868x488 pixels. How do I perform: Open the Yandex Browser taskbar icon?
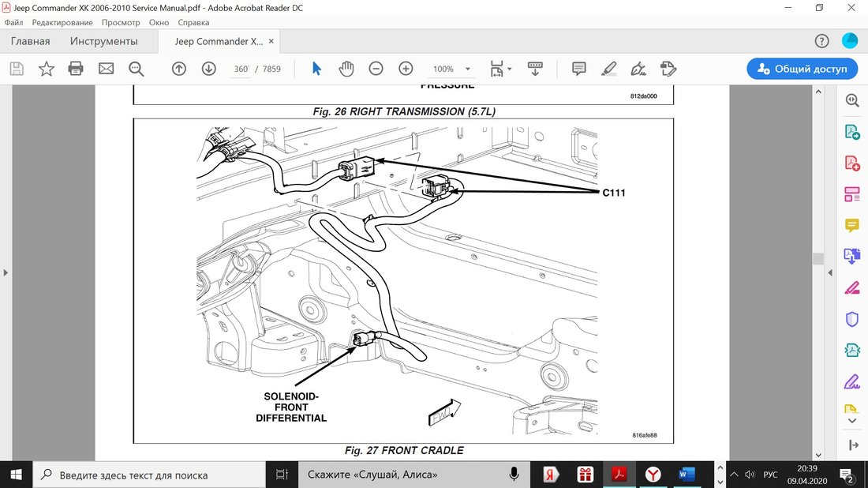[x=653, y=475]
